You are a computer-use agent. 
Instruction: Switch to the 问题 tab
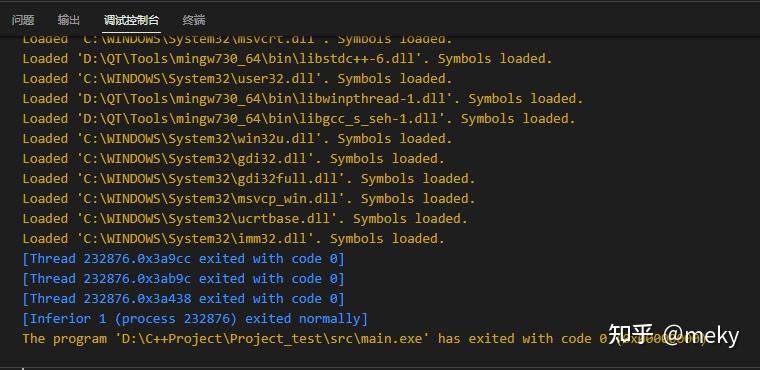click(x=23, y=20)
